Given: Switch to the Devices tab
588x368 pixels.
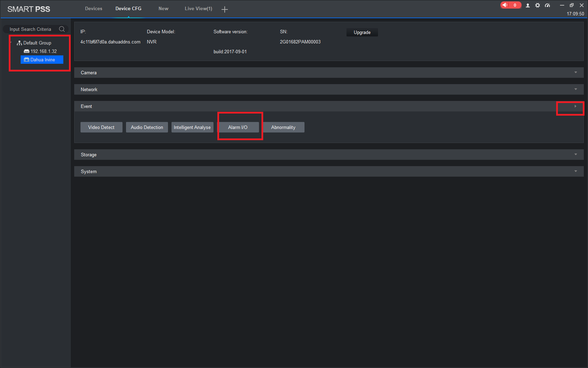Looking at the screenshot, I should [x=94, y=8].
